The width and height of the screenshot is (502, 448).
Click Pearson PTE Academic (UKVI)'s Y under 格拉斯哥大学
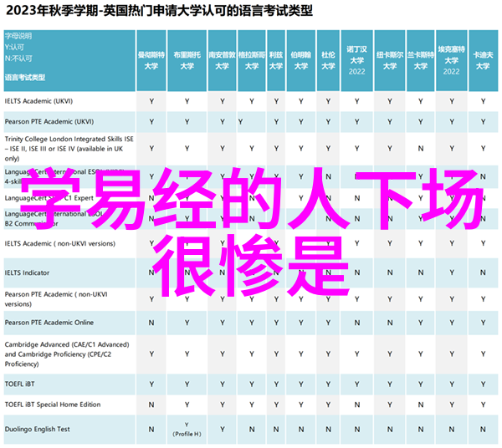tap(240, 122)
